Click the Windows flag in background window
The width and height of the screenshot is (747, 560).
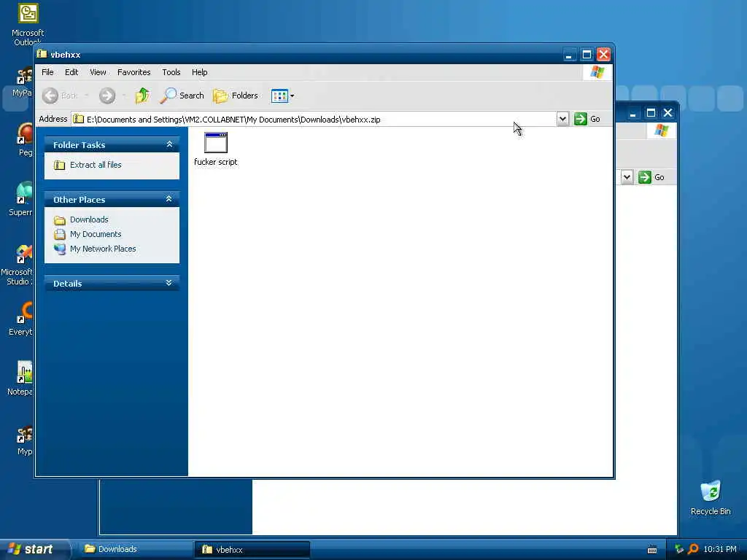661,130
